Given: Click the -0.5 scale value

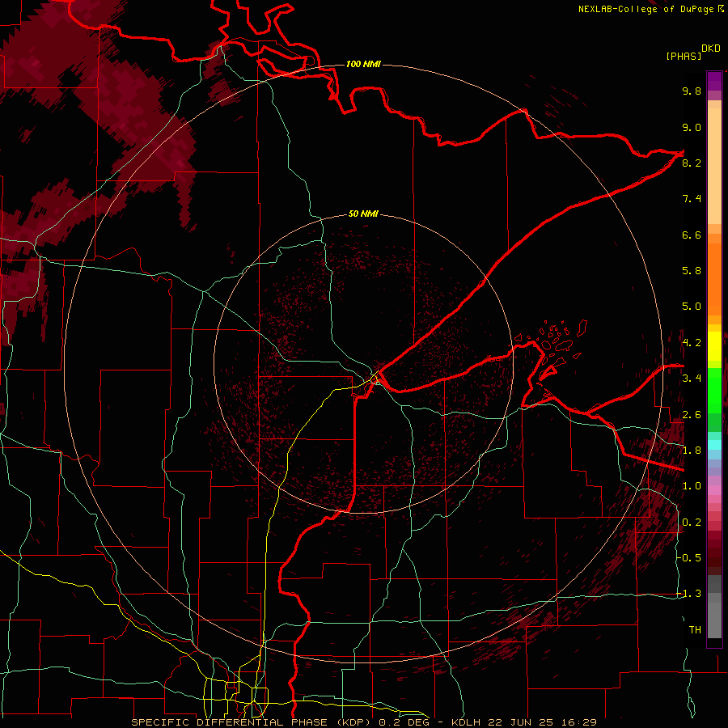Looking at the screenshot, I should coord(689,558).
